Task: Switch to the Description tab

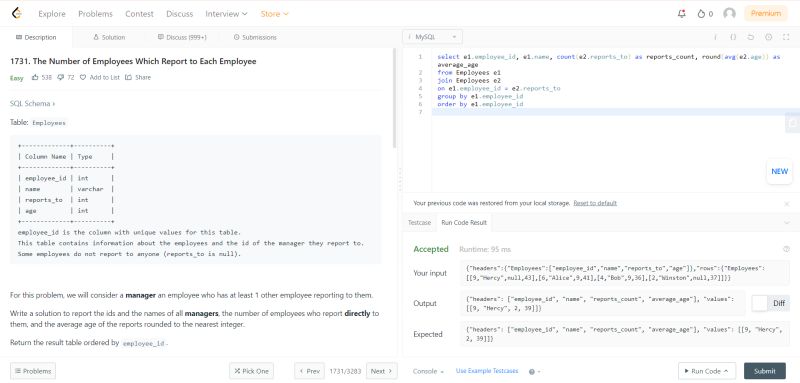Action: pos(36,37)
